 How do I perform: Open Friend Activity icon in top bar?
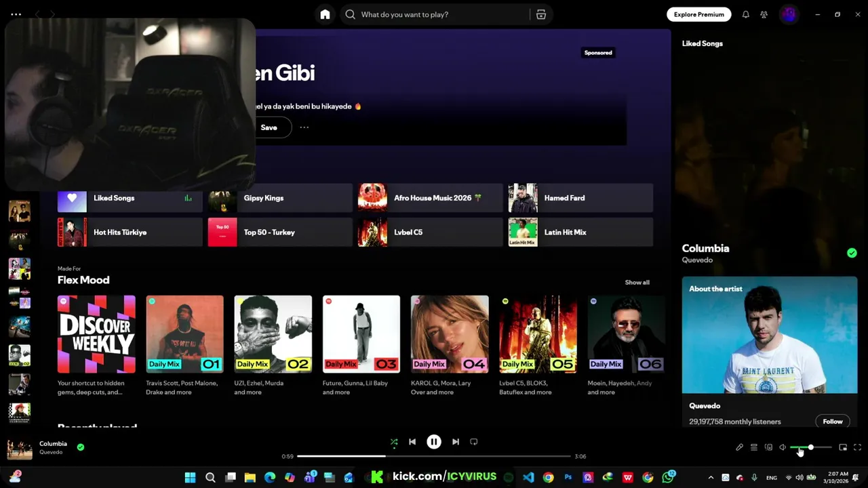tap(764, 14)
